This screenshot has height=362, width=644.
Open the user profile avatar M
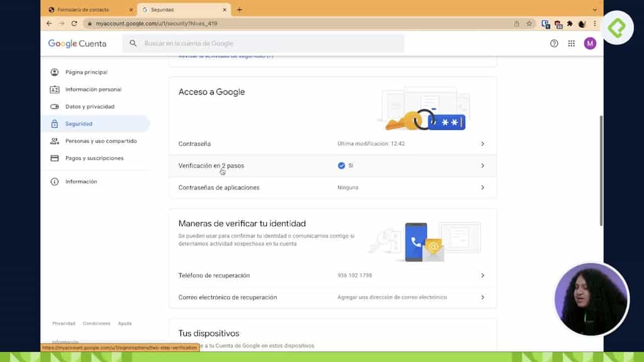tap(589, 43)
